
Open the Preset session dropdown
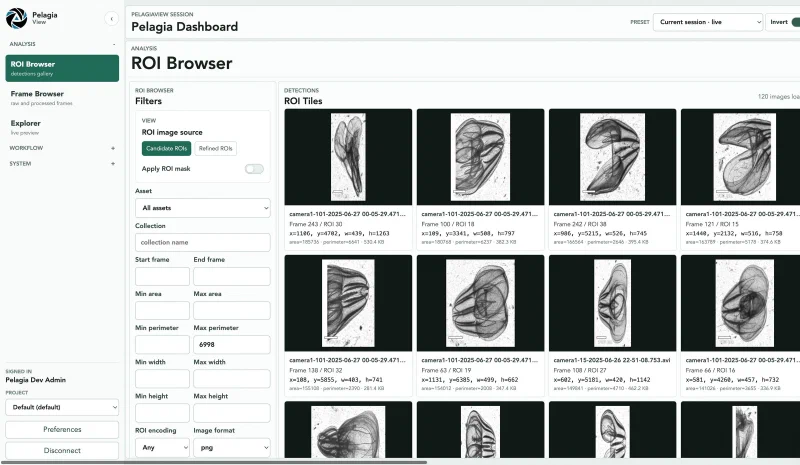coord(708,22)
